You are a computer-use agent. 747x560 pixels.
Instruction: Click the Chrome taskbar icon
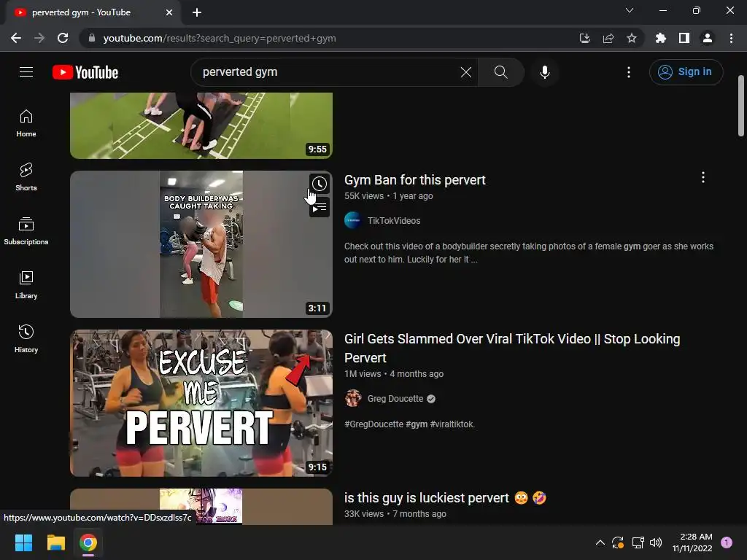pyautogui.click(x=88, y=542)
